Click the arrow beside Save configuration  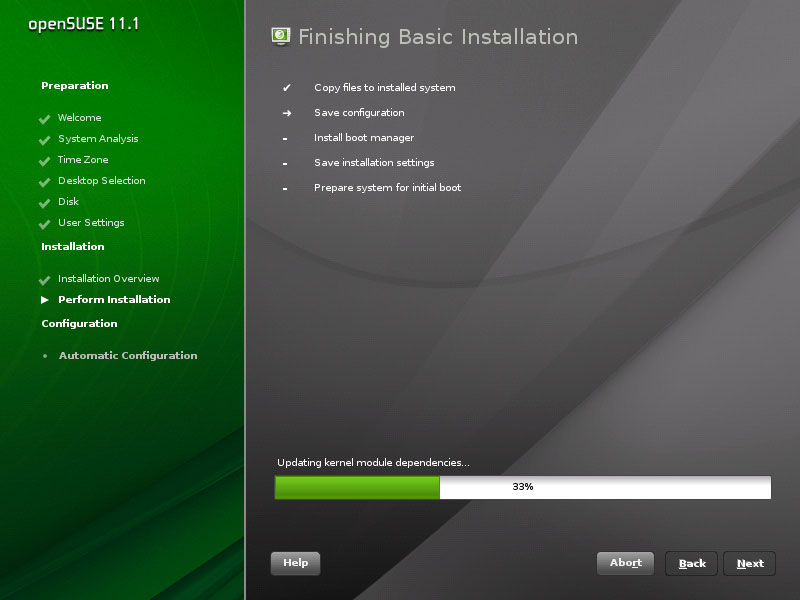[x=287, y=113]
